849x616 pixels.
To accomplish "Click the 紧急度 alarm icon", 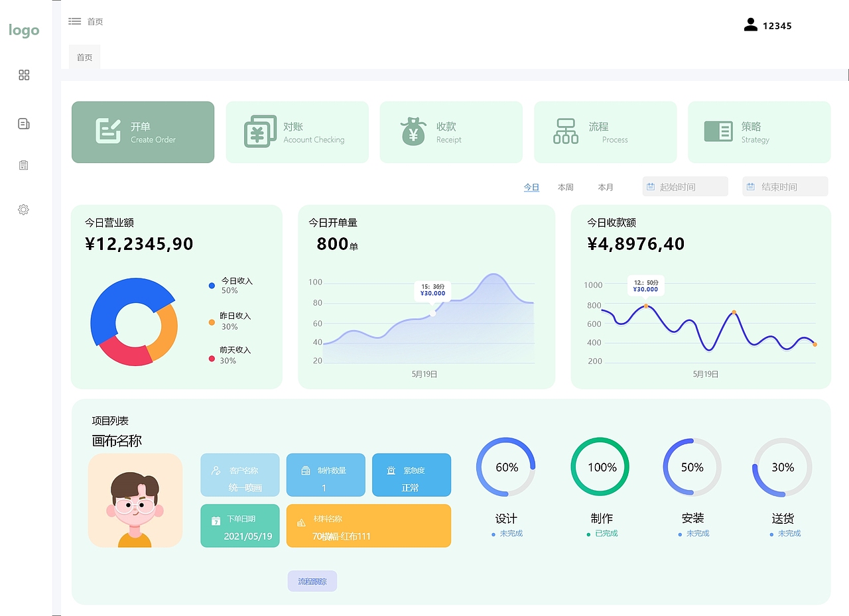I will tap(391, 471).
